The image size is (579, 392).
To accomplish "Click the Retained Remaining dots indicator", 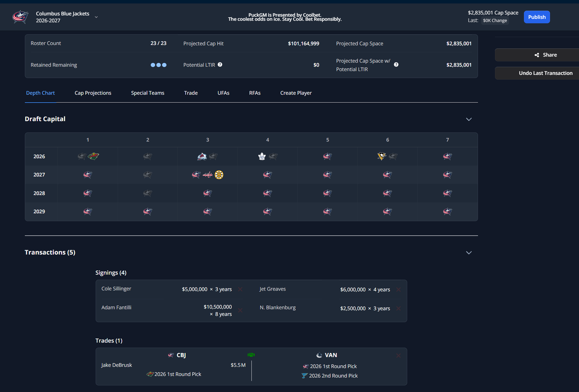I will coord(159,65).
